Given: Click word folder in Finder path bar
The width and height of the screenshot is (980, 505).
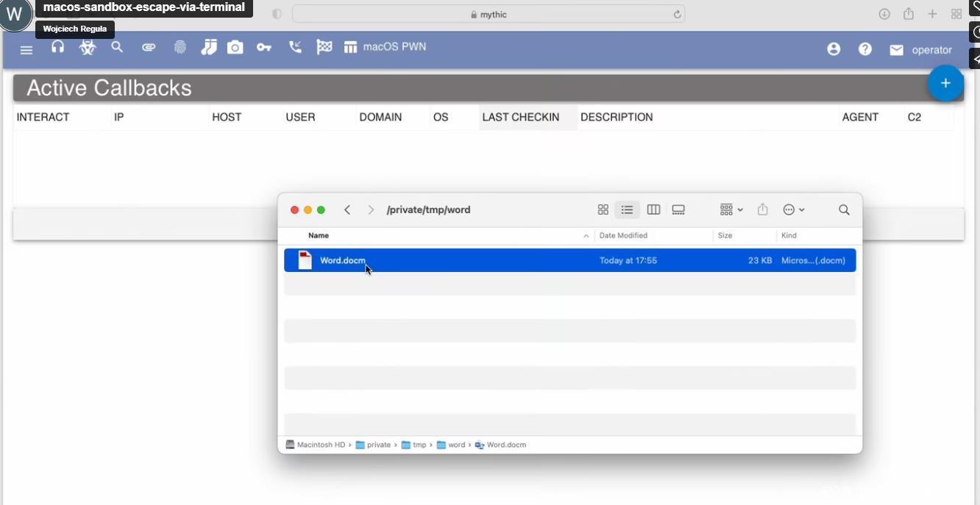Looking at the screenshot, I should 451,445.
